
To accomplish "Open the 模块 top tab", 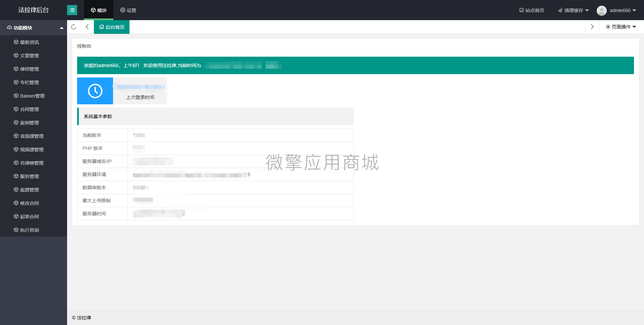I will point(99,10).
